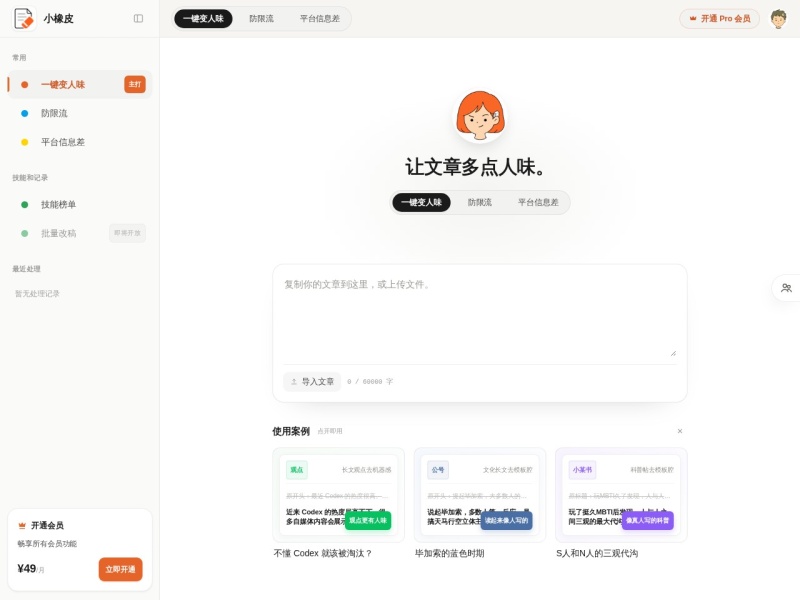
Task: Click the green dot beside 技能榜单
Action: (x=24, y=205)
